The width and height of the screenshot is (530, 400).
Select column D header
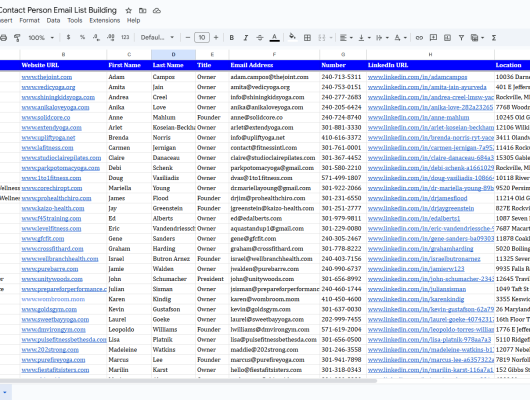pos(173,54)
